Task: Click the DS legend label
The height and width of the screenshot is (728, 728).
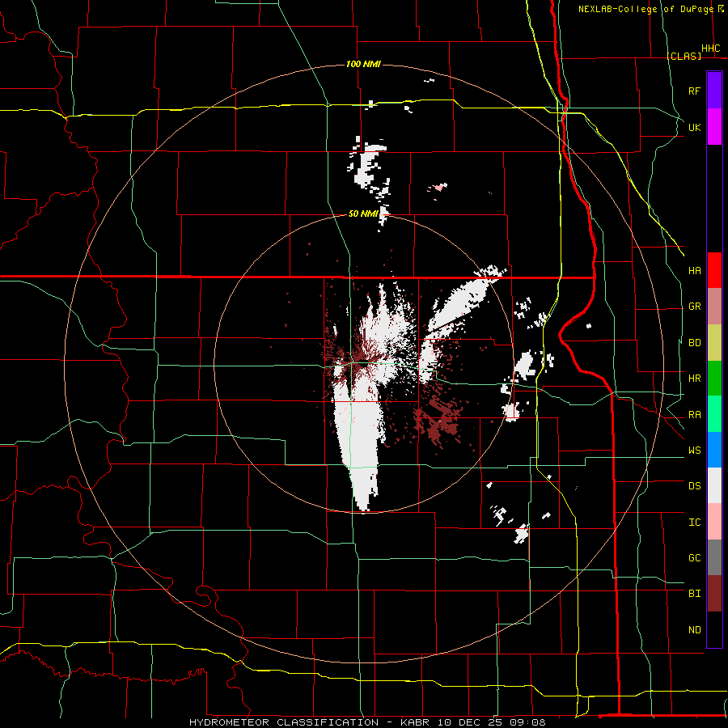Action: [695, 486]
